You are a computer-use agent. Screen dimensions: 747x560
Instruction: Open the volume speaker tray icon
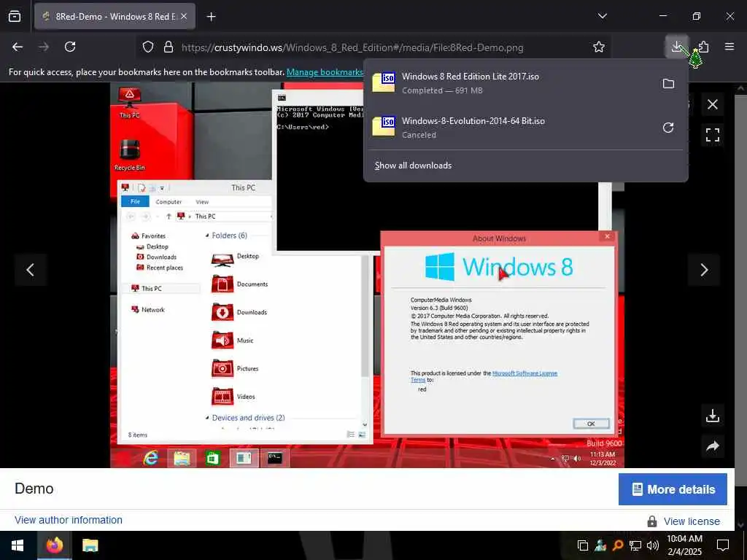coord(653,545)
